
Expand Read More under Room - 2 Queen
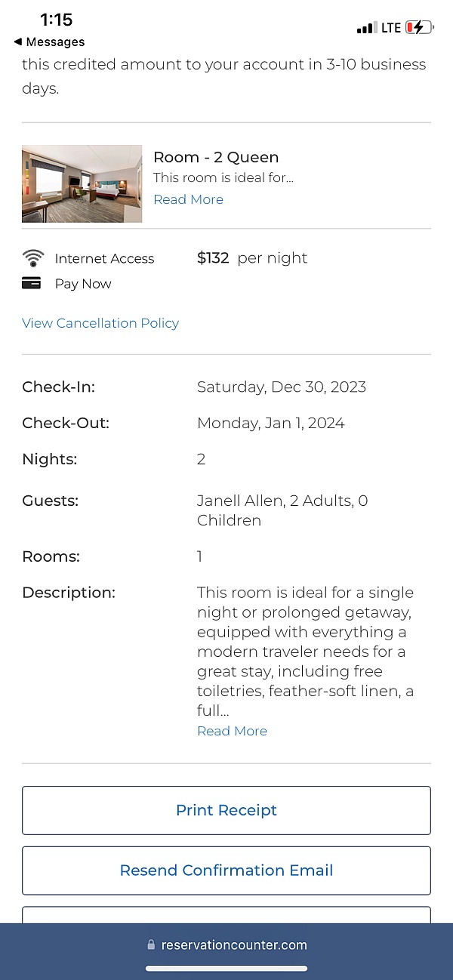[188, 199]
